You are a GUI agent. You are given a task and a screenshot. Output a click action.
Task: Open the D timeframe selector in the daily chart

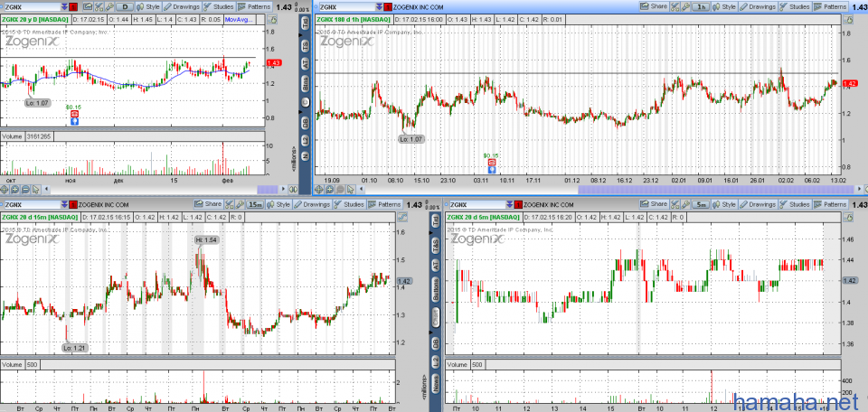(125, 7)
